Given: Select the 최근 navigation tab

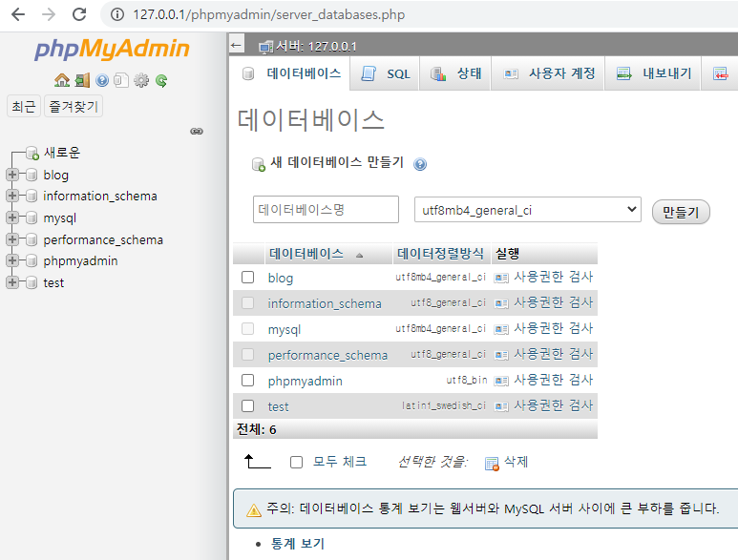Looking at the screenshot, I should [x=24, y=106].
